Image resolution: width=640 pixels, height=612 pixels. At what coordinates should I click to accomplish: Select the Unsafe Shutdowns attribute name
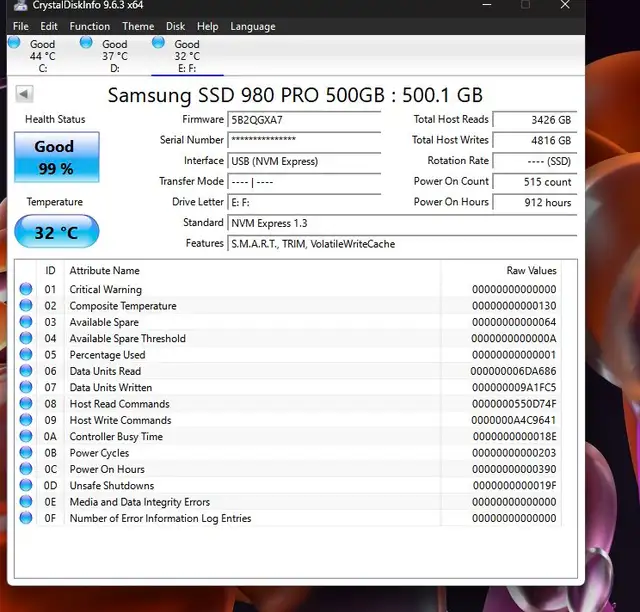pos(112,485)
